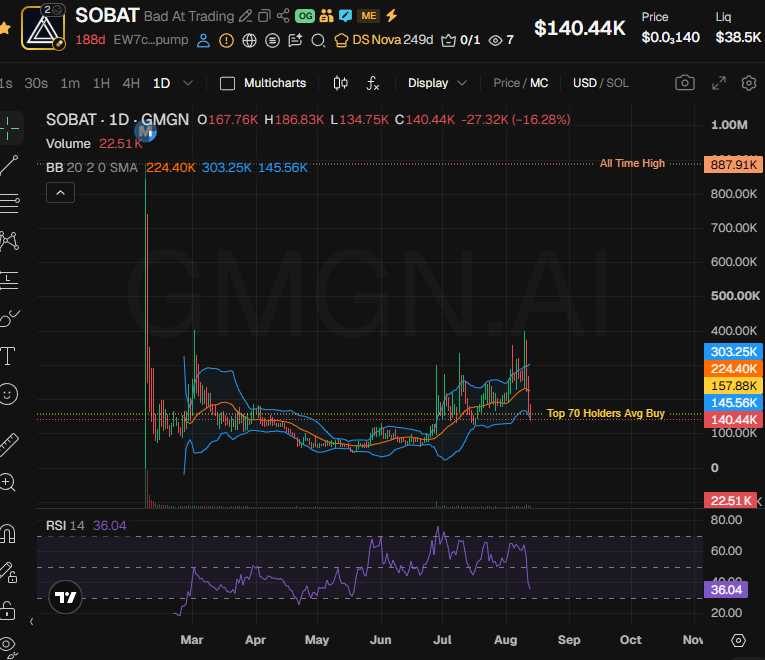Select the crosshair cursor tool
Image resolution: width=765 pixels, height=660 pixels.
(9, 129)
